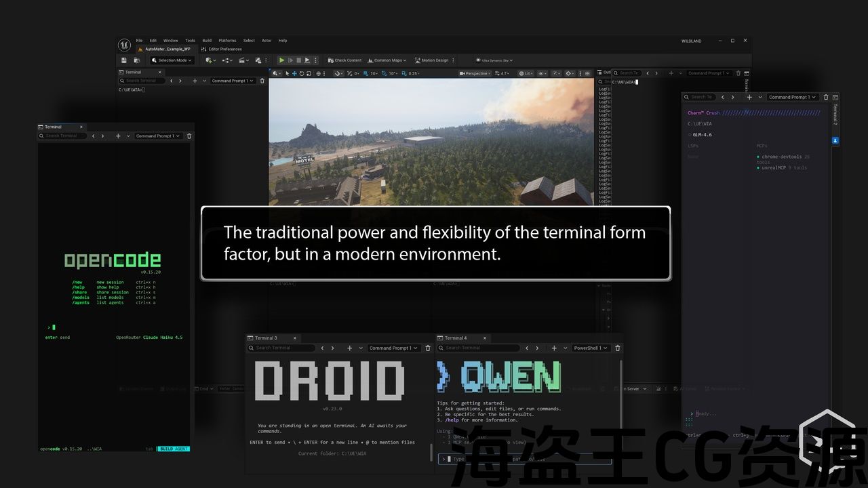
Task: Open the Build menu
Action: click(207, 41)
